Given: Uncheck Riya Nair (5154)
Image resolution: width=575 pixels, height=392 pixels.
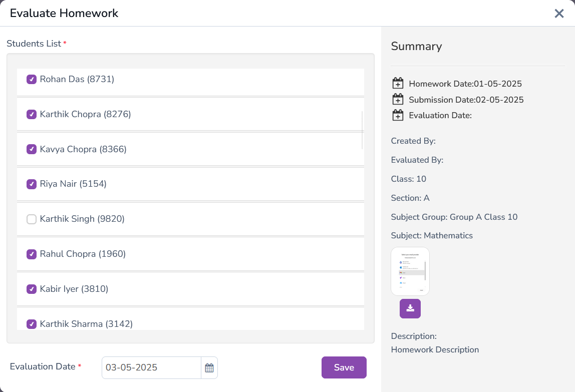Looking at the screenshot, I should tap(32, 184).
